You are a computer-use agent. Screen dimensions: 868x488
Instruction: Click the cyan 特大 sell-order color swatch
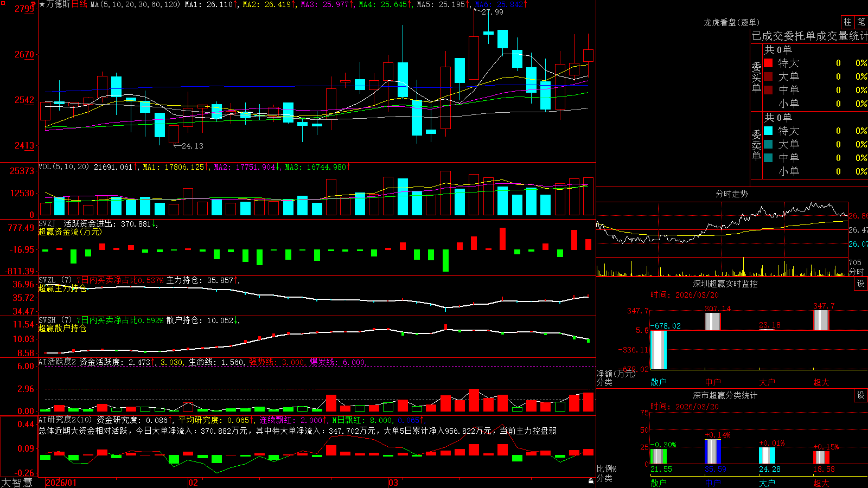(768, 131)
